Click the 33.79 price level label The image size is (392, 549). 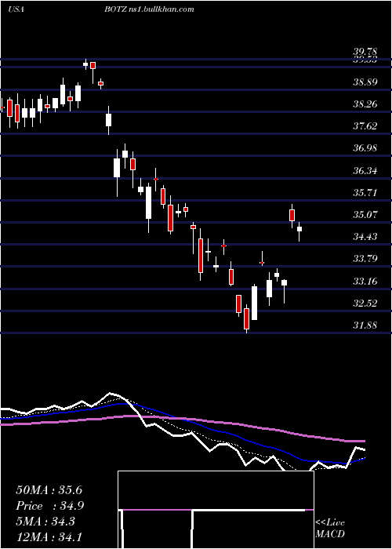point(365,259)
